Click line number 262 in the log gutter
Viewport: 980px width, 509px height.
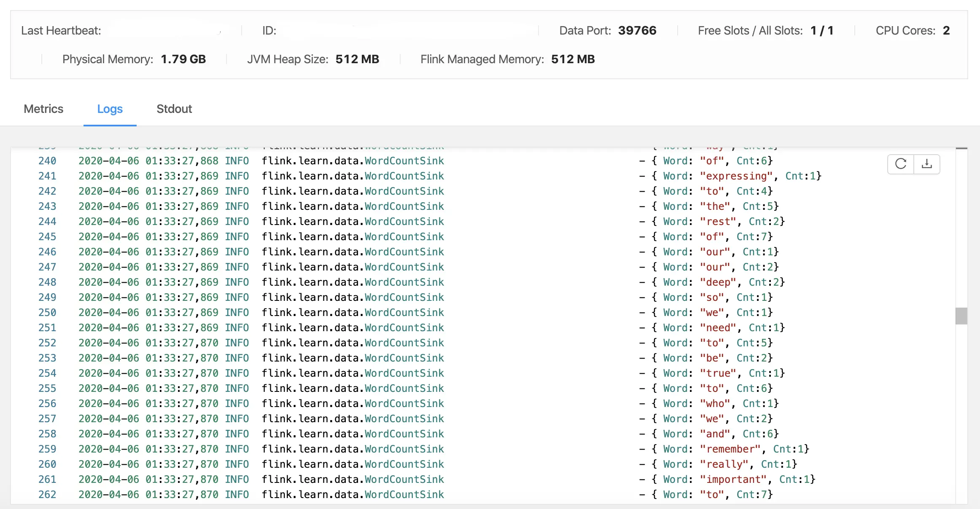click(x=47, y=495)
